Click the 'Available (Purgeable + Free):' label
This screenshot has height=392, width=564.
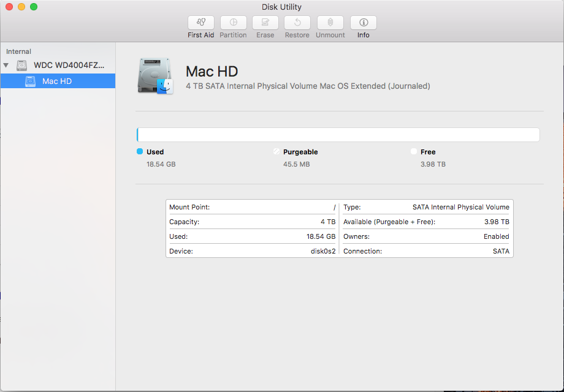pyautogui.click(x=389, y=222)
